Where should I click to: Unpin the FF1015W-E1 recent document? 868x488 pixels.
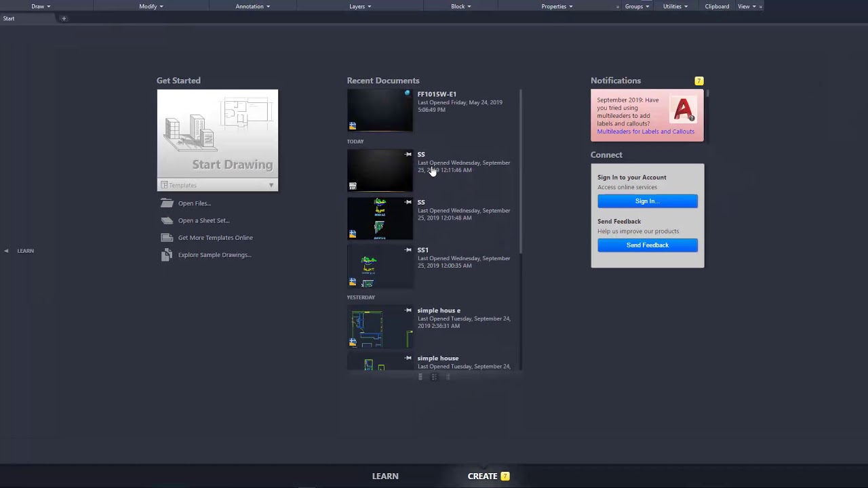tap(408, 94)
